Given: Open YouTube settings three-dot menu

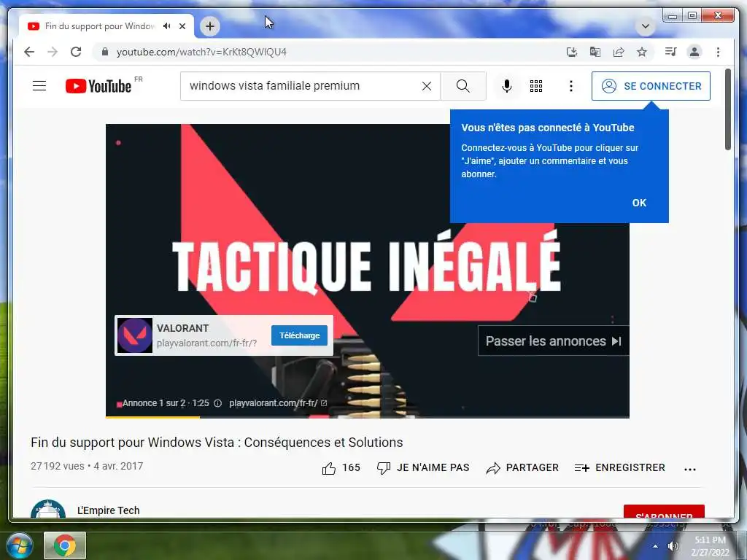Looking at the screenshot, I should pos(570,86).
